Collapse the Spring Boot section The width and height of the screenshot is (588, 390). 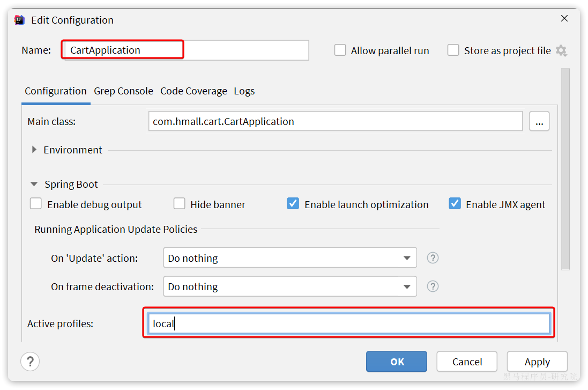[34, 185]
